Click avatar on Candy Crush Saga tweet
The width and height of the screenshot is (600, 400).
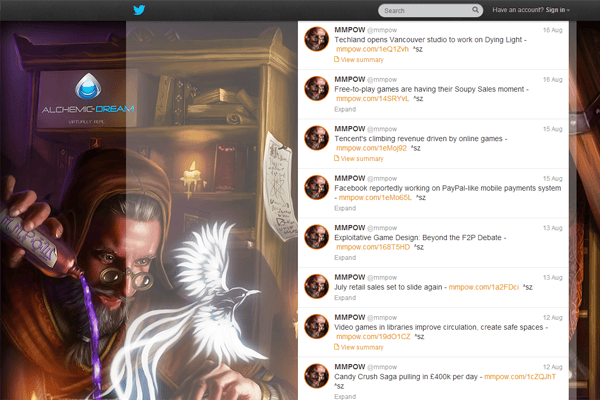316,376
